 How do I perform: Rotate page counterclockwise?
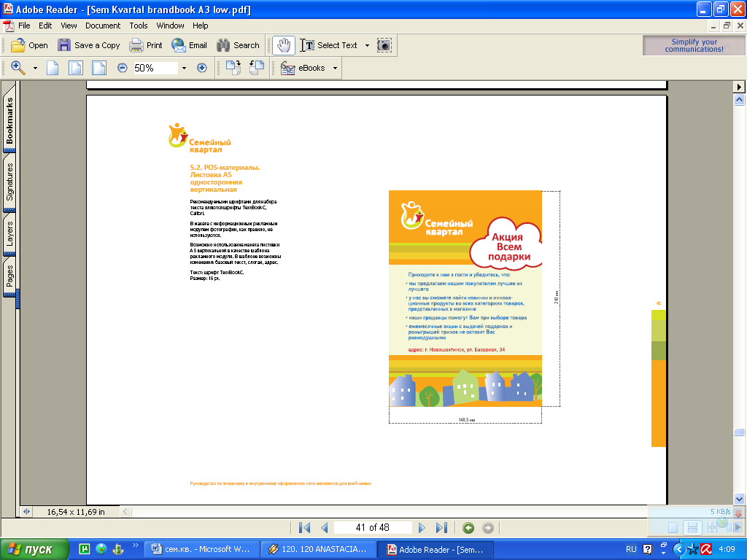coord(256,68)
